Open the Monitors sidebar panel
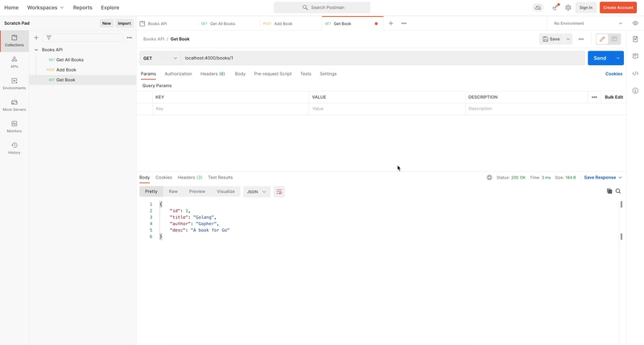Image resolution: width=644 pixels, height=345 pixels. pos(14,127)
